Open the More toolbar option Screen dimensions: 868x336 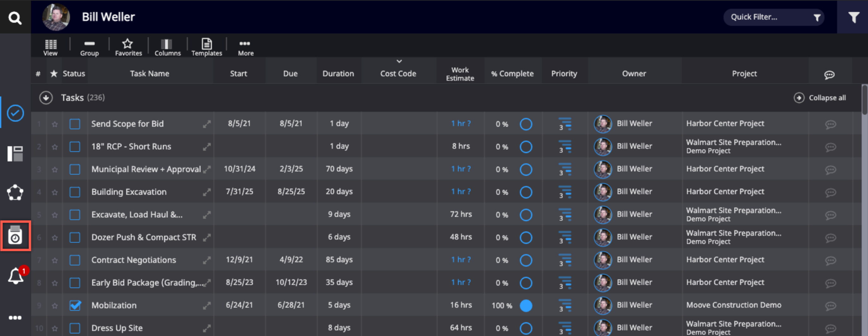pyautogui.click(x=246, y=48)
